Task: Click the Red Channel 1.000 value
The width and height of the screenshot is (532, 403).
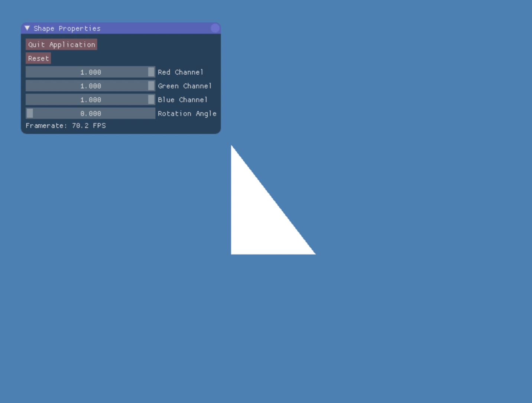Action: [91, 72]
